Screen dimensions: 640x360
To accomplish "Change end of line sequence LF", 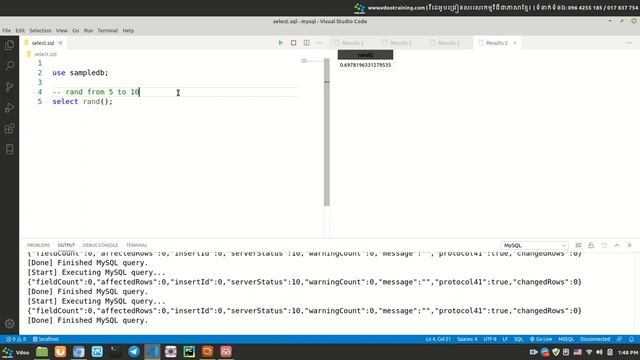I will coord(505,339).
